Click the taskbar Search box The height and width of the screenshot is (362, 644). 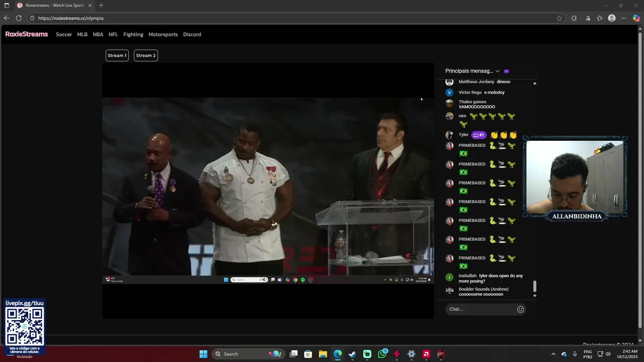(248, 354)
